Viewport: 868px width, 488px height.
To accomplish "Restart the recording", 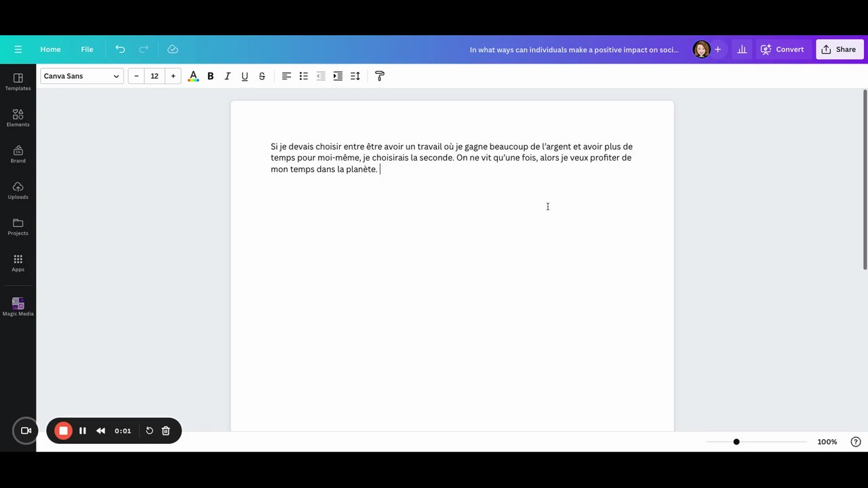I will point(149,430).
